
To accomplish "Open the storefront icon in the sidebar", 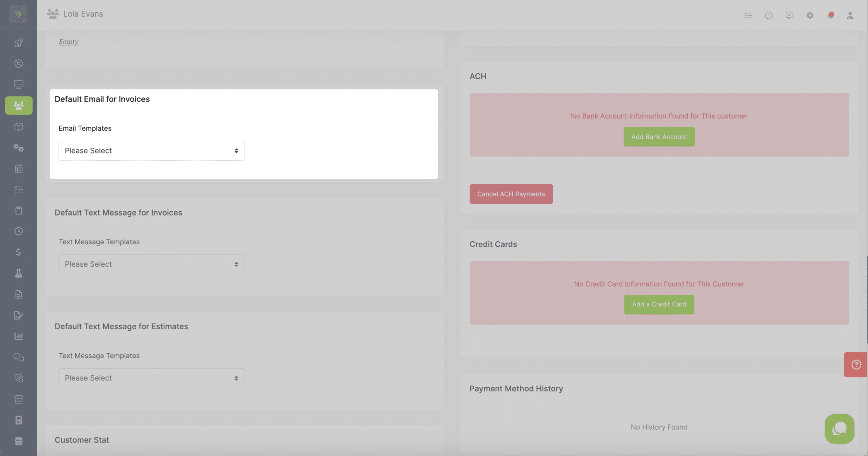I will (x=19, y=399).
